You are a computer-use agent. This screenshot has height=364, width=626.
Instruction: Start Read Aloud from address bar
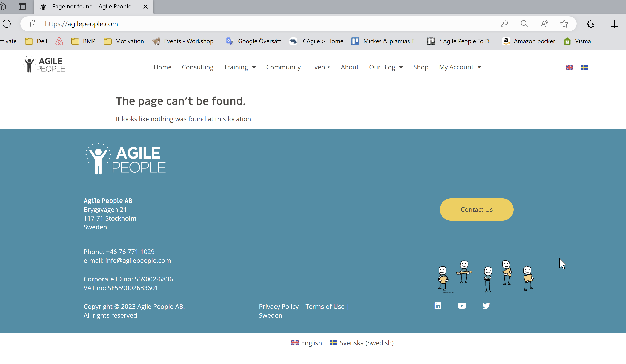click(544, 24)
